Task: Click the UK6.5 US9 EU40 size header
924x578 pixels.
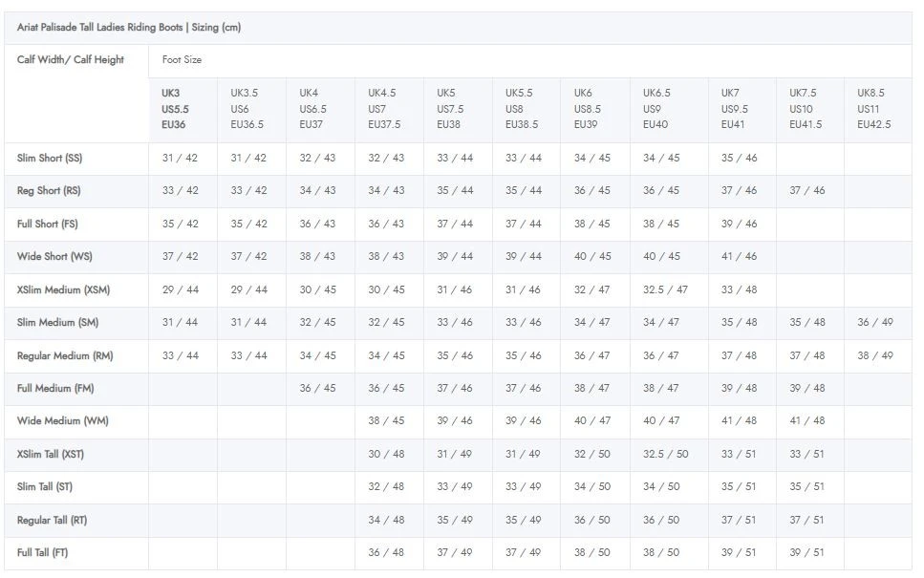Action: click(656, 109)
